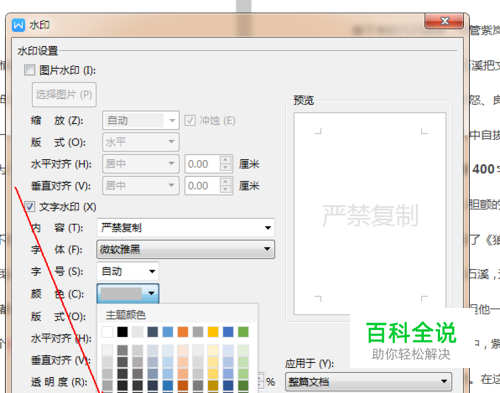Open the picture 垂直对齐 dropdown showing 居中

coord(141,185)
